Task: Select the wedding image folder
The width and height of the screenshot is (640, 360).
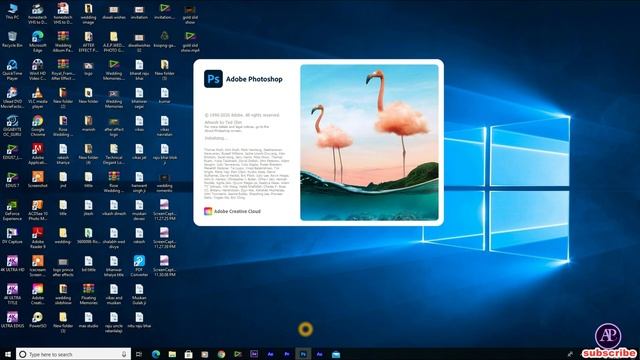Action: (x=88, y=13)
